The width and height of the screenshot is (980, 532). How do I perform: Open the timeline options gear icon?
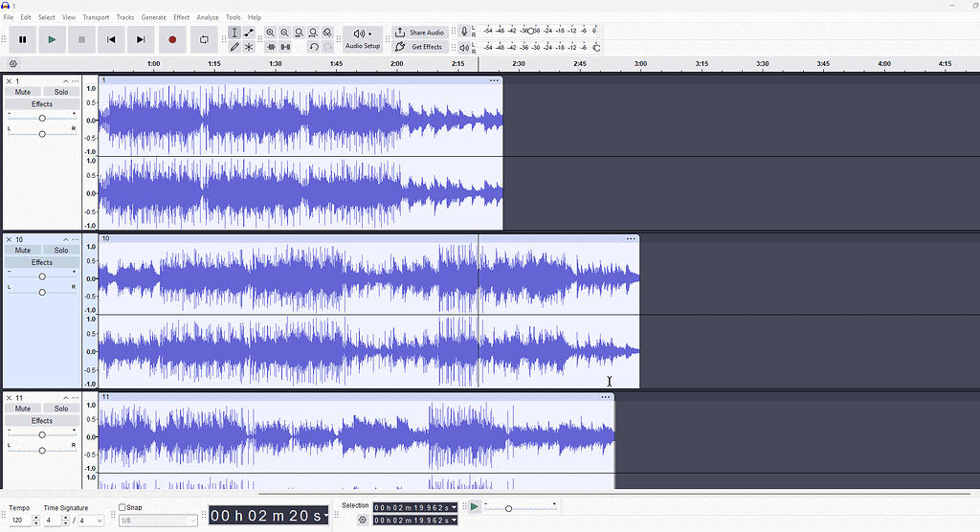[x=13, y=64]
